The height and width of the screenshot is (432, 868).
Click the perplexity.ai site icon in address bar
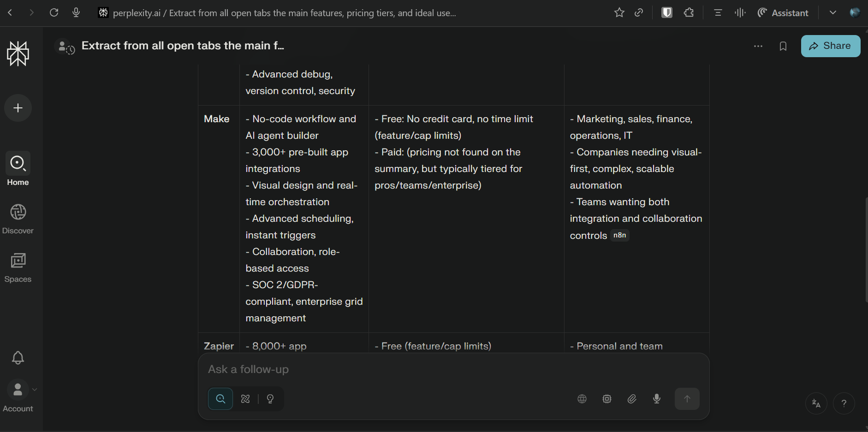[x=103, y=13]
